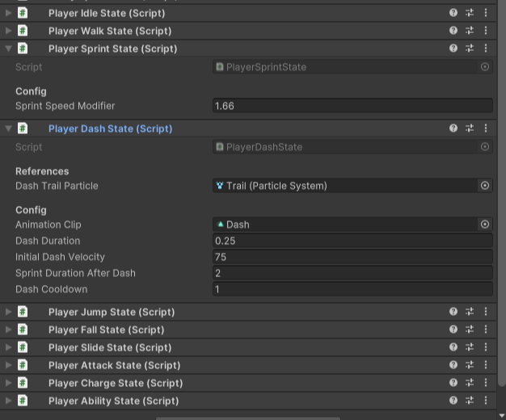The height and width of the screenshot is (420, 506).
Task: Click the scroll down arrow at bottom right
Action: click(501, 415)
